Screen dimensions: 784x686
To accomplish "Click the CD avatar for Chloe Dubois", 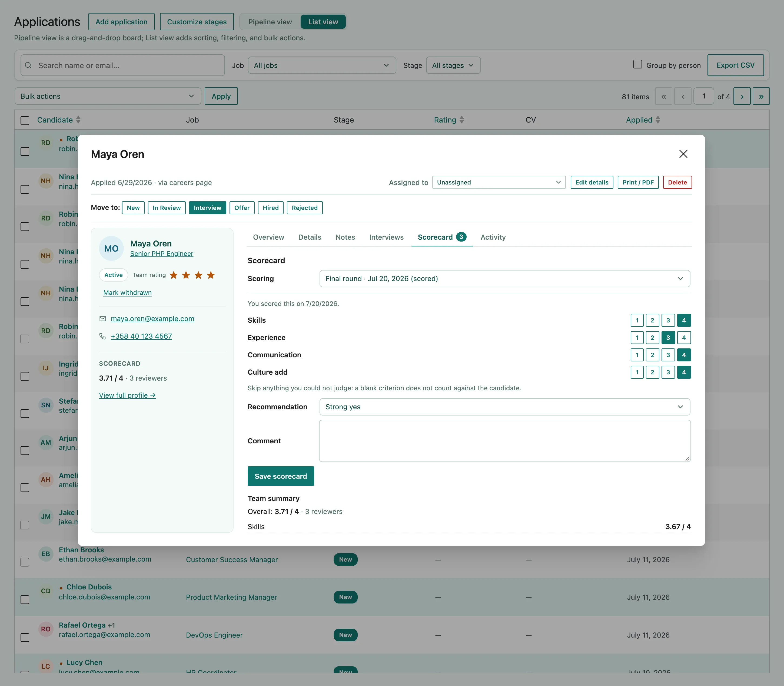I will [46, 591].
